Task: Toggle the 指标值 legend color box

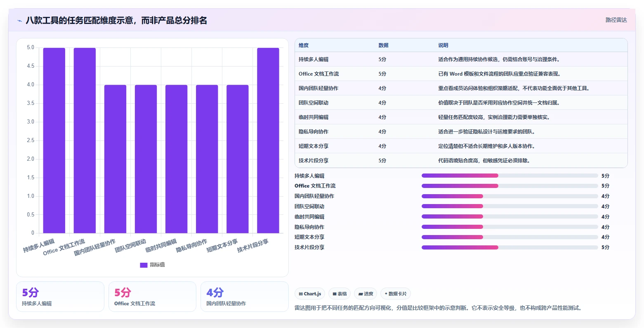Action: 144,265
